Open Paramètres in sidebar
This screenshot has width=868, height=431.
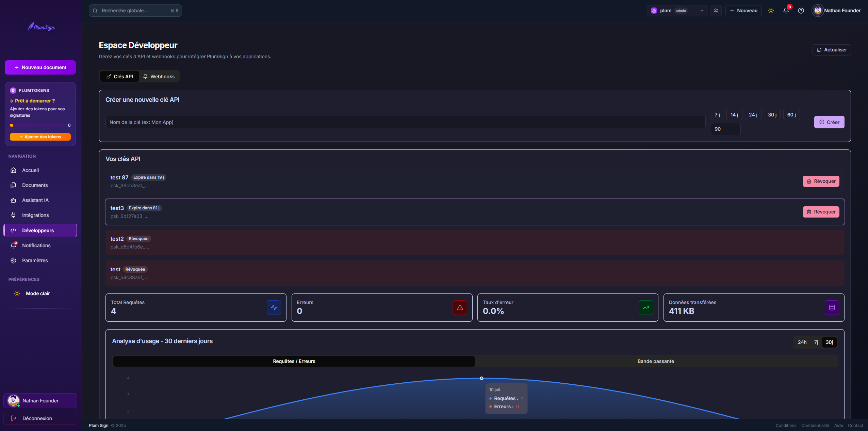(x=40, y=260)
